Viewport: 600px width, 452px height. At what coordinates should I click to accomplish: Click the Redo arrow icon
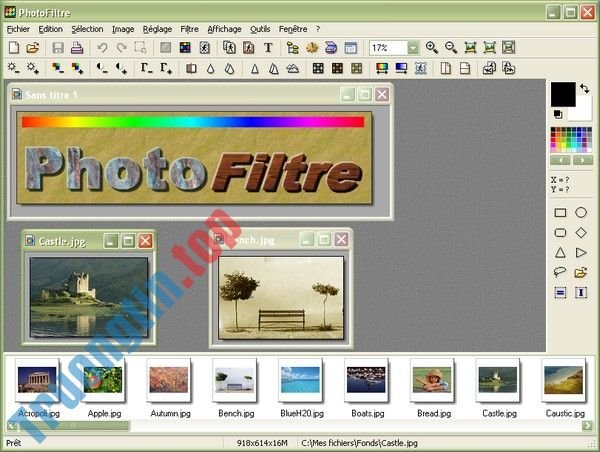pos(122,48)
